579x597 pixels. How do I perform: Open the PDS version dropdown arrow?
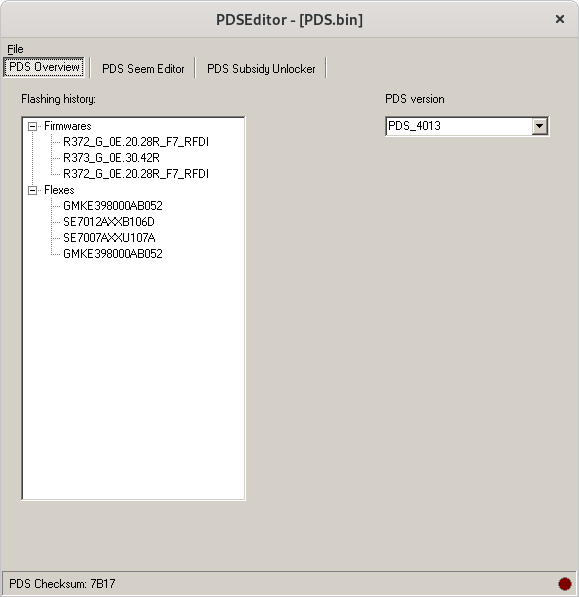point(539,126)
